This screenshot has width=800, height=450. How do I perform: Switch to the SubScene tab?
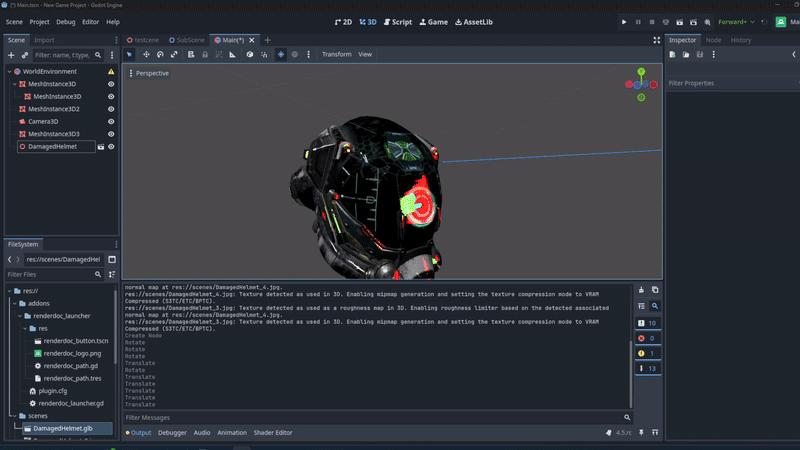190,40
